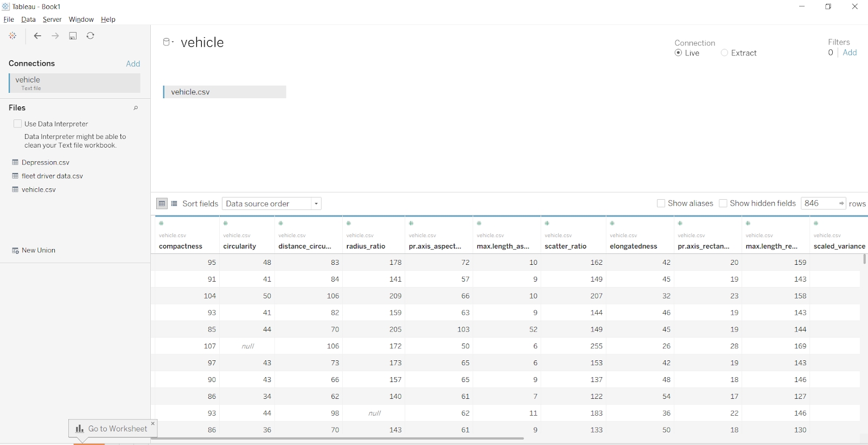Screen dimensions: 868x445
Task: Click the max.length_as... data type icon
Action: tap(479, 223)
